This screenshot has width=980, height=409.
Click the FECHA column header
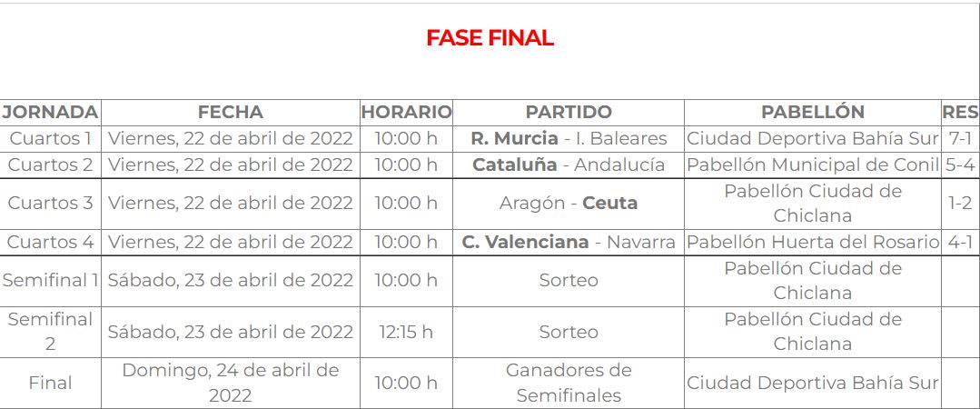pos(230,113)
